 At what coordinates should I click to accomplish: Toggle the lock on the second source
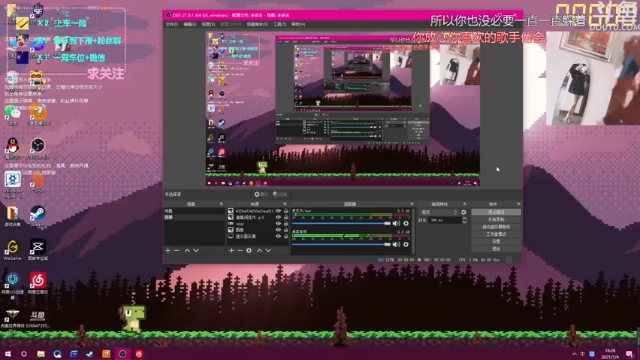click(x=286, y=217)
